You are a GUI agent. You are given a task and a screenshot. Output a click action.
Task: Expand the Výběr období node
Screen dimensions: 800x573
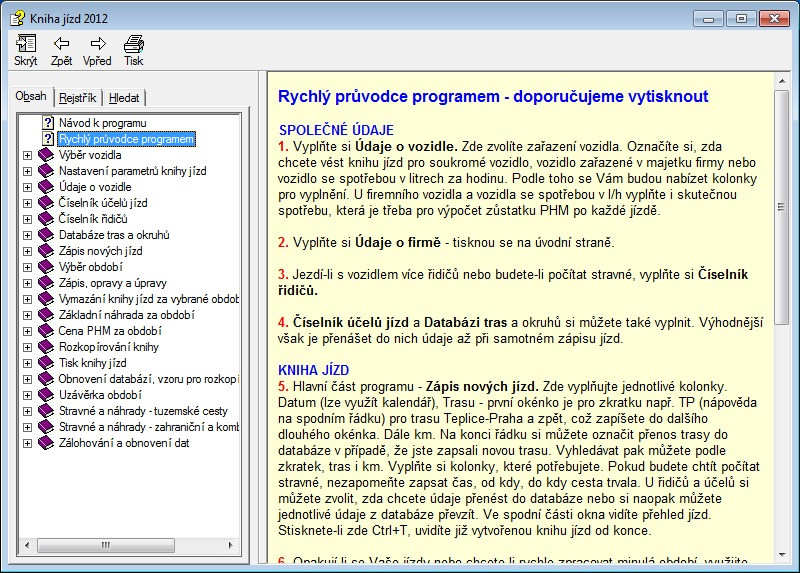click(28, 267)
